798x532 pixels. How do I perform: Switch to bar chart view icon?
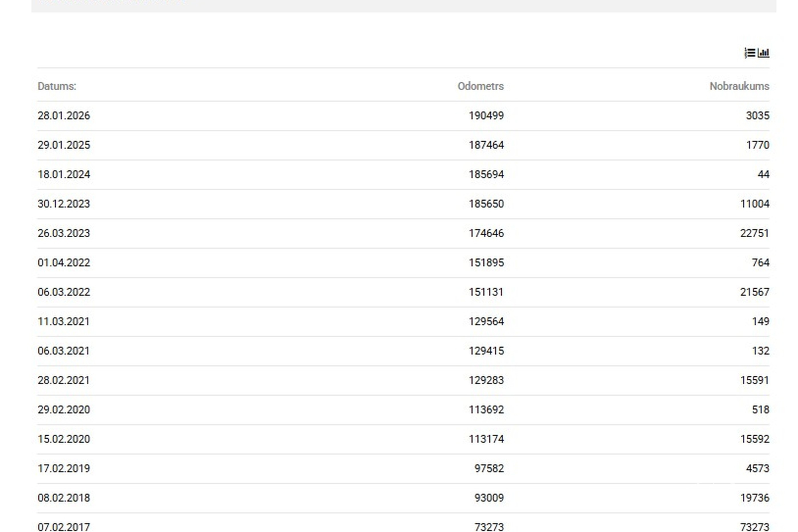coord(764,53)
